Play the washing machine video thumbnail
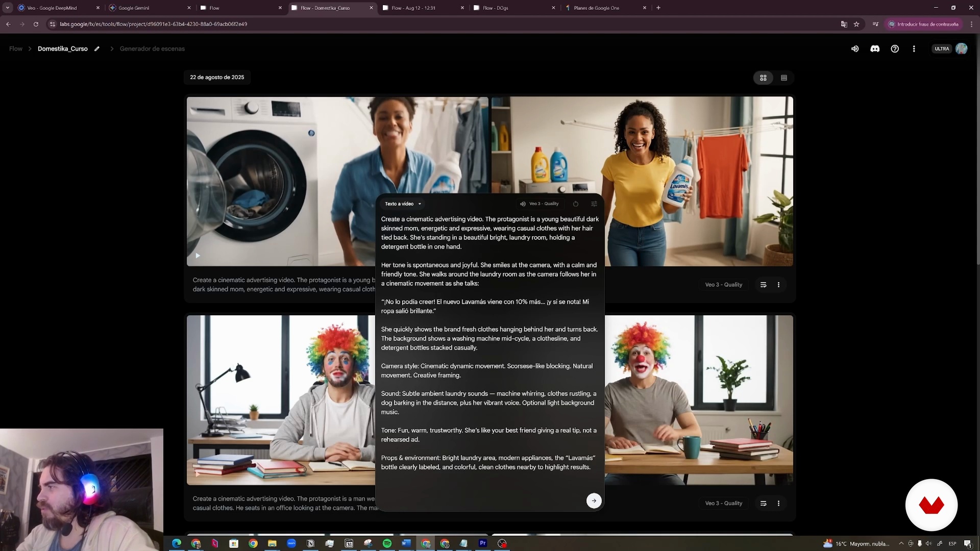Screen dimensions: 980x551 198,256
